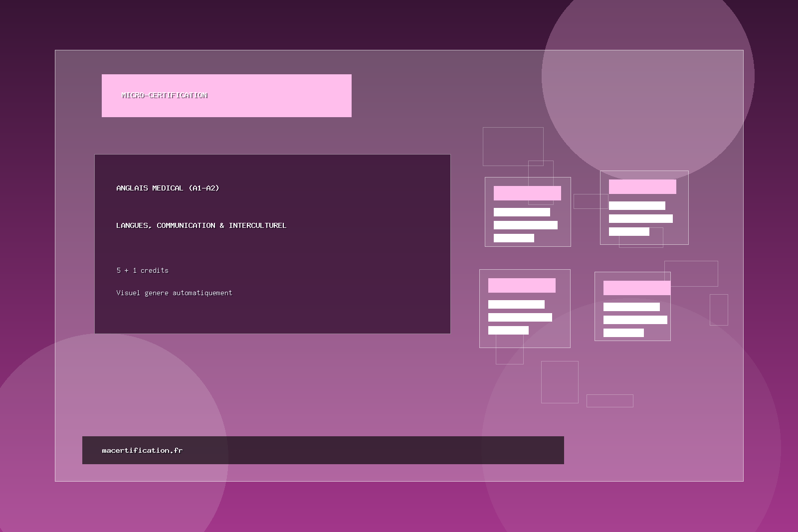Image resolution: width=798 pixels, height=532 pixels.
Task: Select pink header bar in top-right card
Action: (642, 186)
